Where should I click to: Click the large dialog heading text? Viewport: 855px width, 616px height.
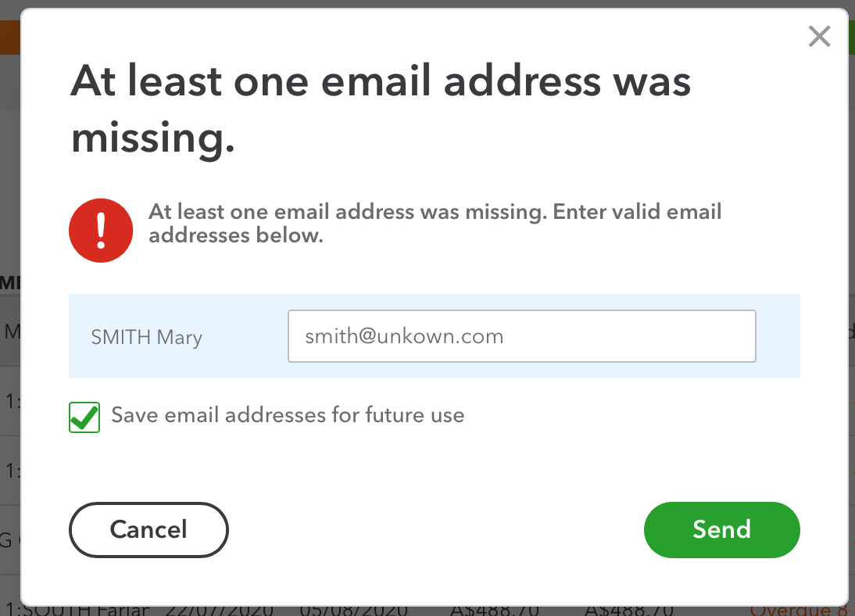[x=381, y=109]
